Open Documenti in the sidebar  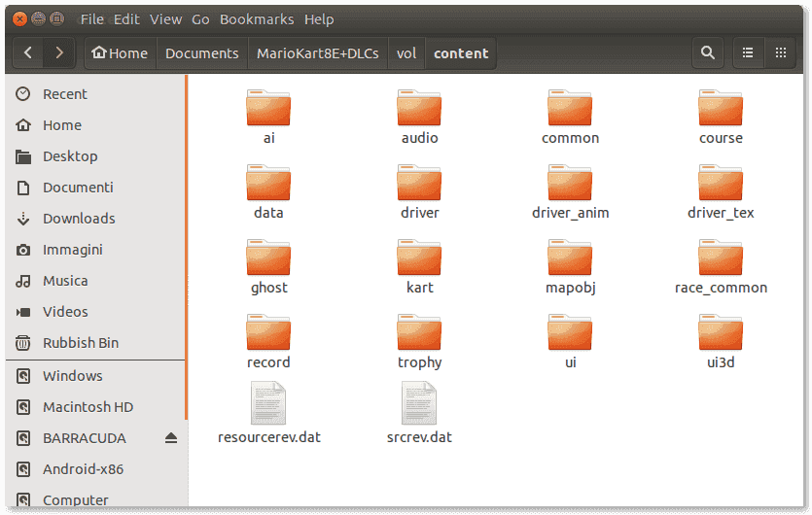pos(94,188)
